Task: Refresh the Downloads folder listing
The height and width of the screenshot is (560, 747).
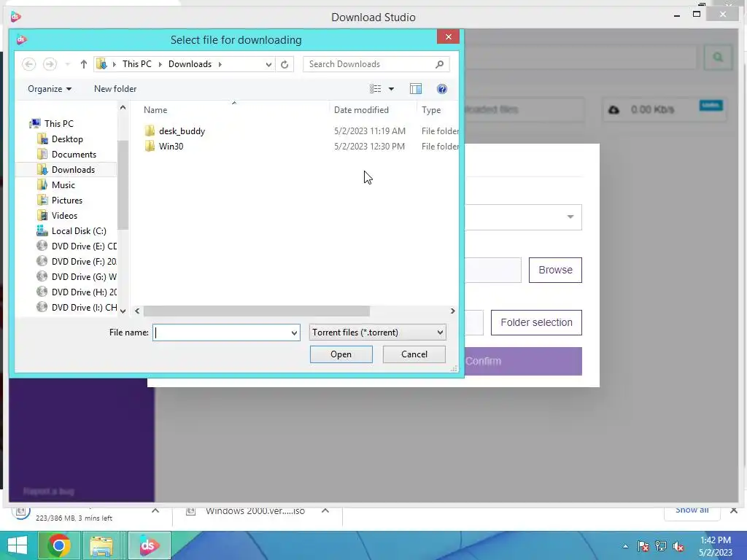Action: point(285,64)
